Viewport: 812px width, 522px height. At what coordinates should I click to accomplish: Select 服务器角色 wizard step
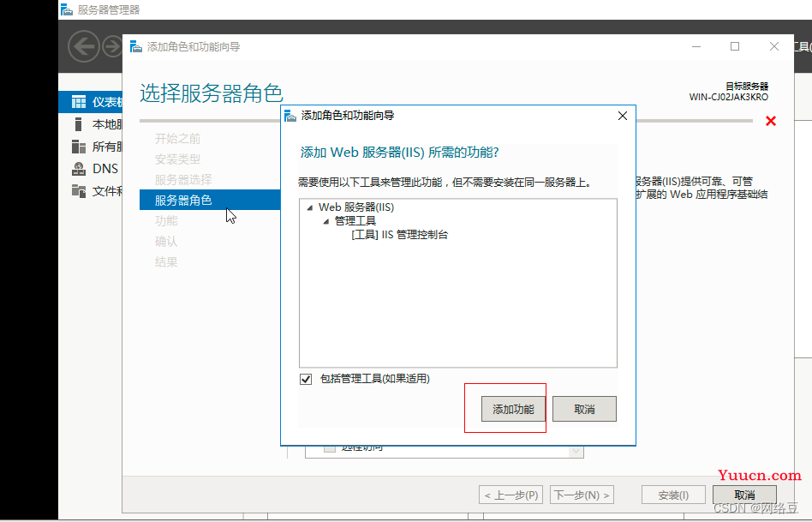point(183,201)
